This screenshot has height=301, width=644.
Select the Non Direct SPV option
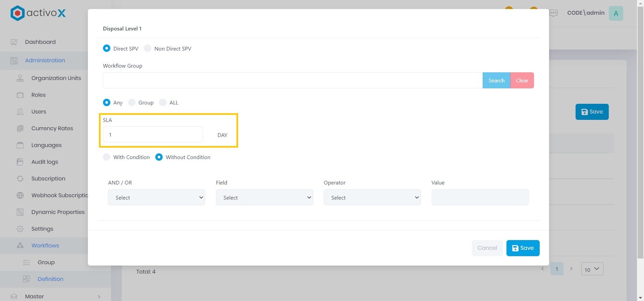click(x=148, y=48)
